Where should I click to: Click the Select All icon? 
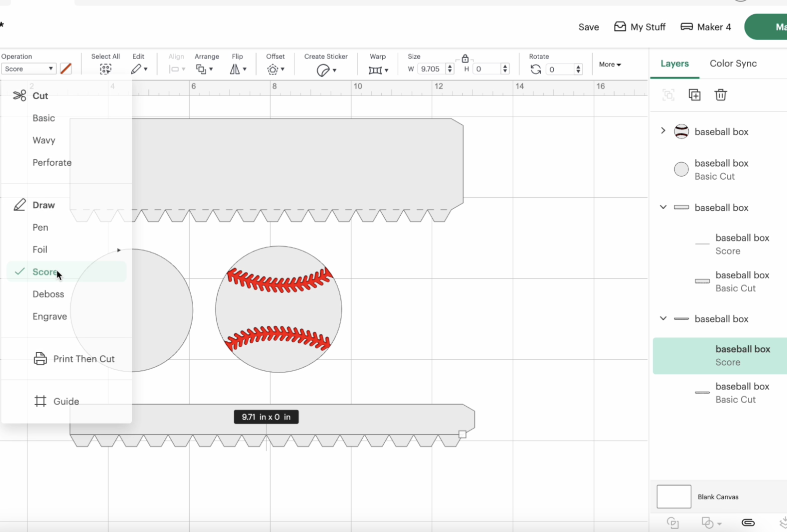click(x=105, y=69)
